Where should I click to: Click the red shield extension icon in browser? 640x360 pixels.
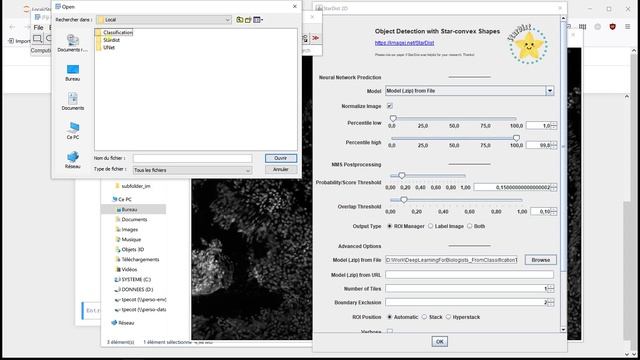point(612,27)
